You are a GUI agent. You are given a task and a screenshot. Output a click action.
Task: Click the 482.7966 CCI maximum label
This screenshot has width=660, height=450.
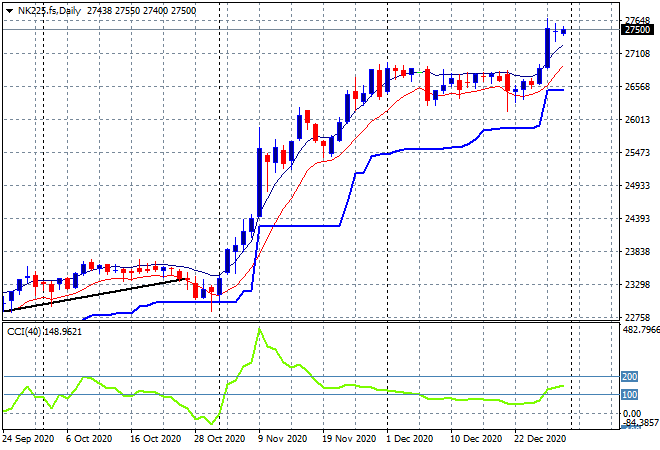point(641,329)
